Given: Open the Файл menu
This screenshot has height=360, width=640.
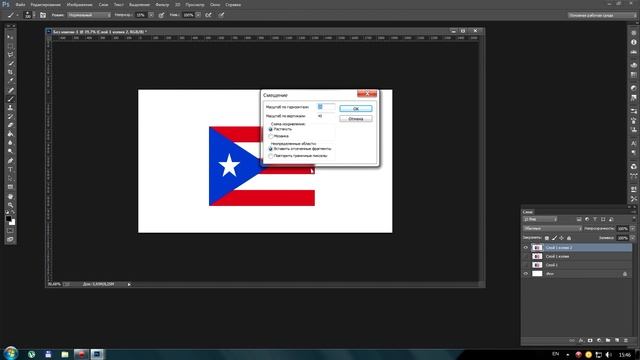Looking at the screenshot, I should point(20,4).
